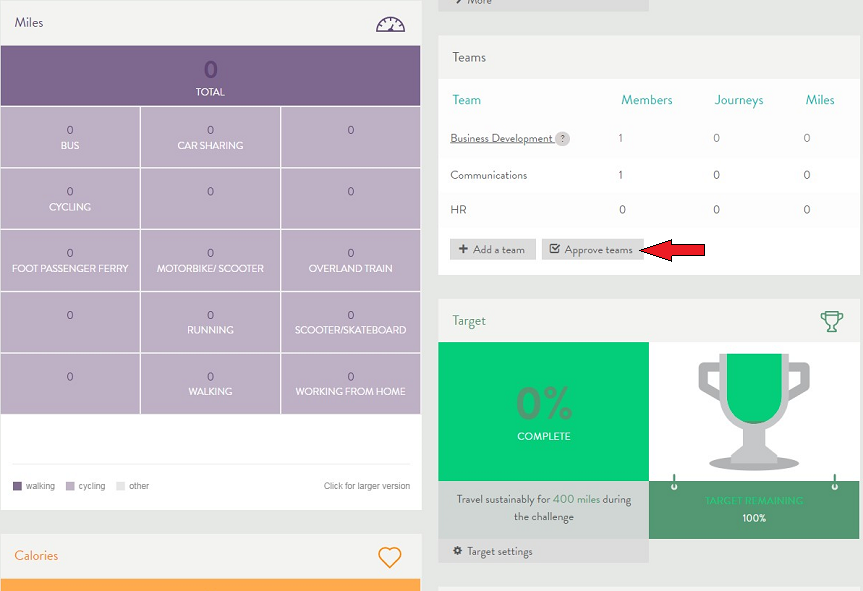
Task: Click the checkbox icon on Approve teams
Action: pyautogui.click(x=555, y=249)
